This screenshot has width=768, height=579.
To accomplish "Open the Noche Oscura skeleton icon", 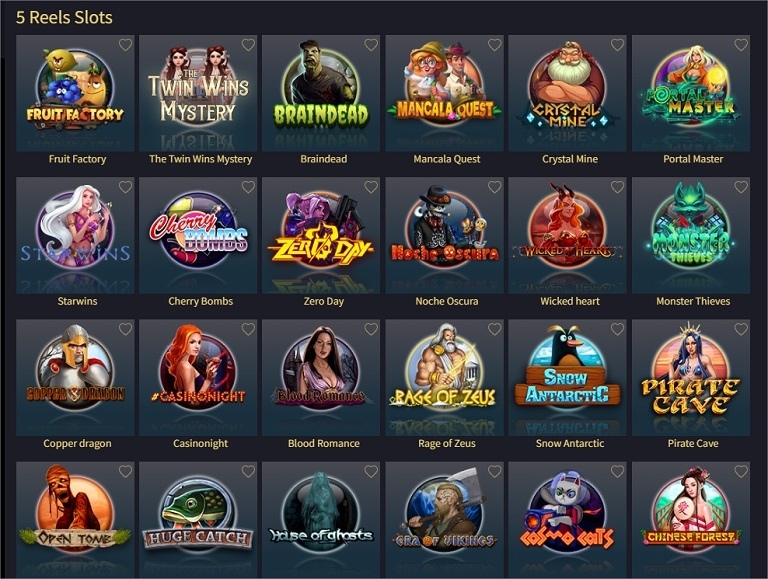I will coord(445,235).
